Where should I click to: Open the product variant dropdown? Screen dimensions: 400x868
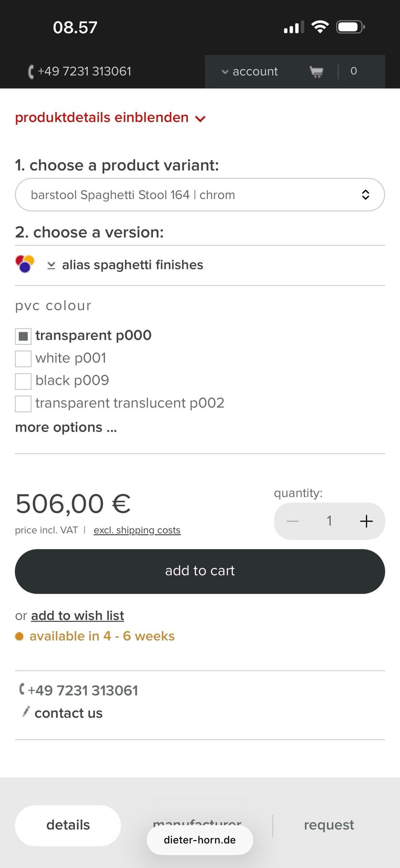[x=200, y=195]
